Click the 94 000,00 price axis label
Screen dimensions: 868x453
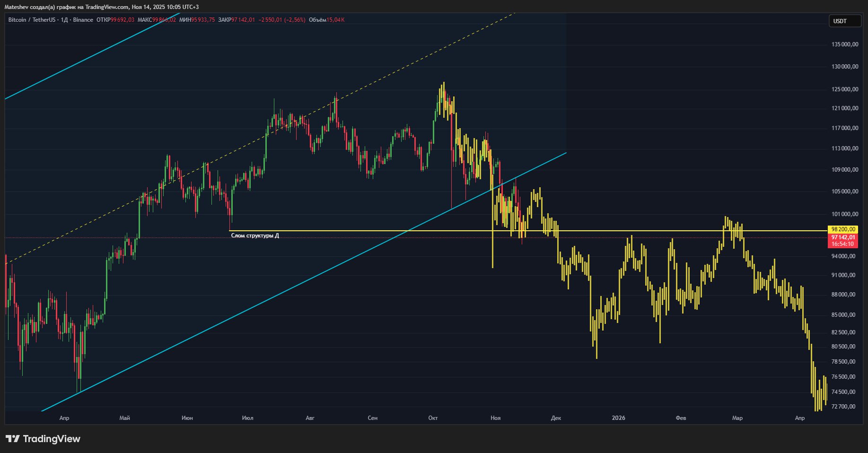tap(843, 256)
